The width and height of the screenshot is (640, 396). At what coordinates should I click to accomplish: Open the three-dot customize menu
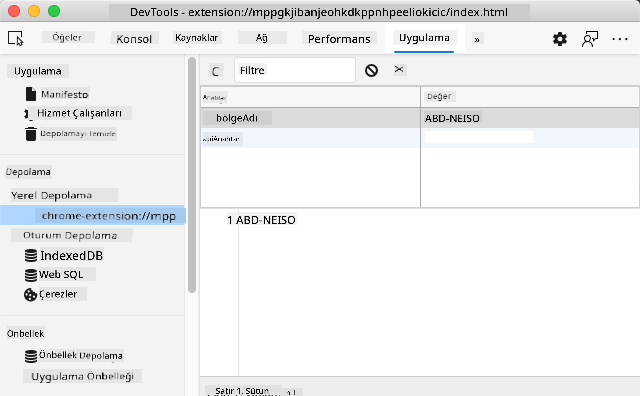(x=620, y=39)
